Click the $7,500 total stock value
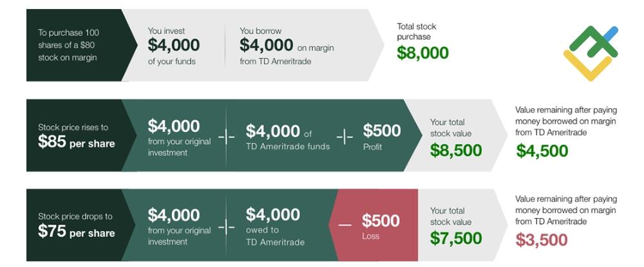Screen dimensions: 644x267 point(456,238)
